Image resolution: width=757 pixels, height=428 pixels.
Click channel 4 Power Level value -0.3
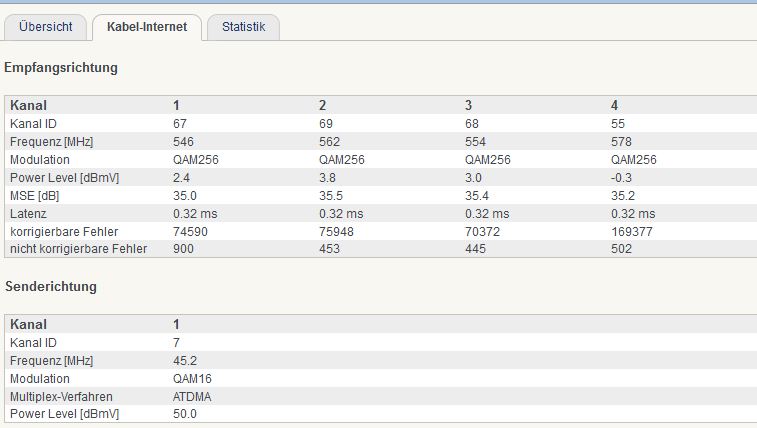pos(621,178)
